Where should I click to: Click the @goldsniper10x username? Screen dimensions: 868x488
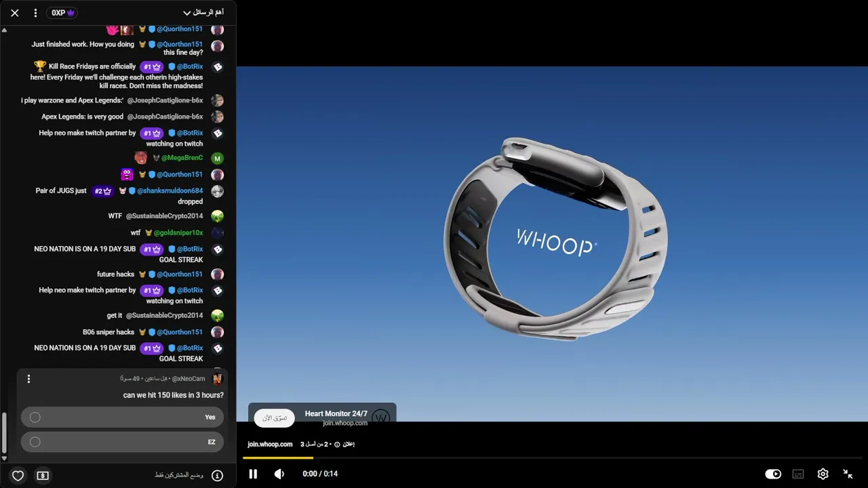(x=178, y=232)
